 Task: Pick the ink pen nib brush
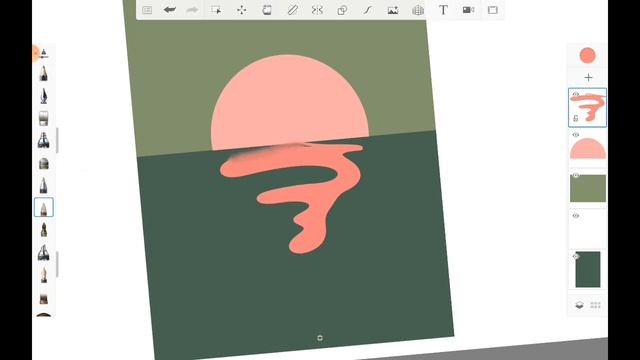44,96
